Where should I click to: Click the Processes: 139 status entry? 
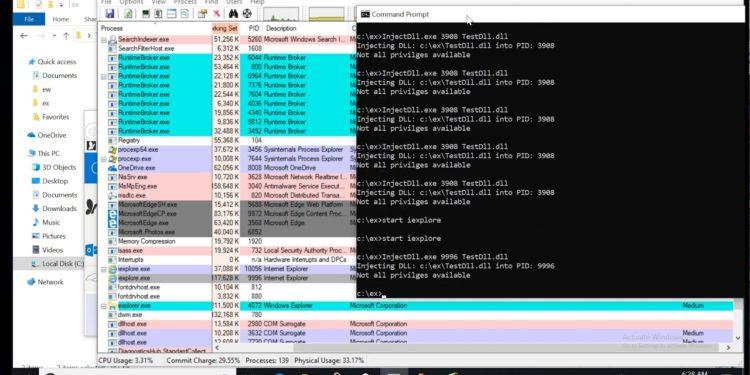coord(267,360)
